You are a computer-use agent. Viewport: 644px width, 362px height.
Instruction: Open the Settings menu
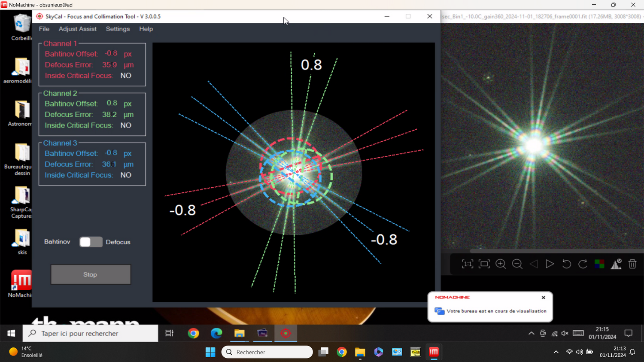click(118, 29)
